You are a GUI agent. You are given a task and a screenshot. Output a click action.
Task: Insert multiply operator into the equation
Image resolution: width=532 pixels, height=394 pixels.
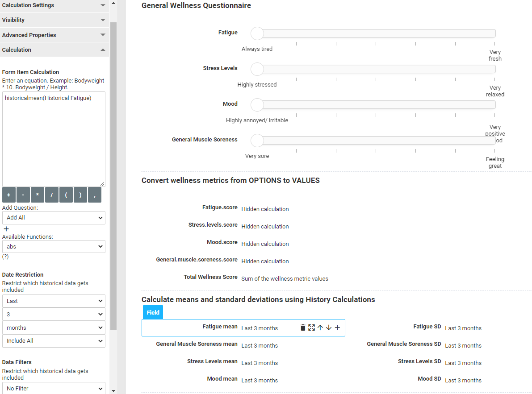(x=38, y=195)
